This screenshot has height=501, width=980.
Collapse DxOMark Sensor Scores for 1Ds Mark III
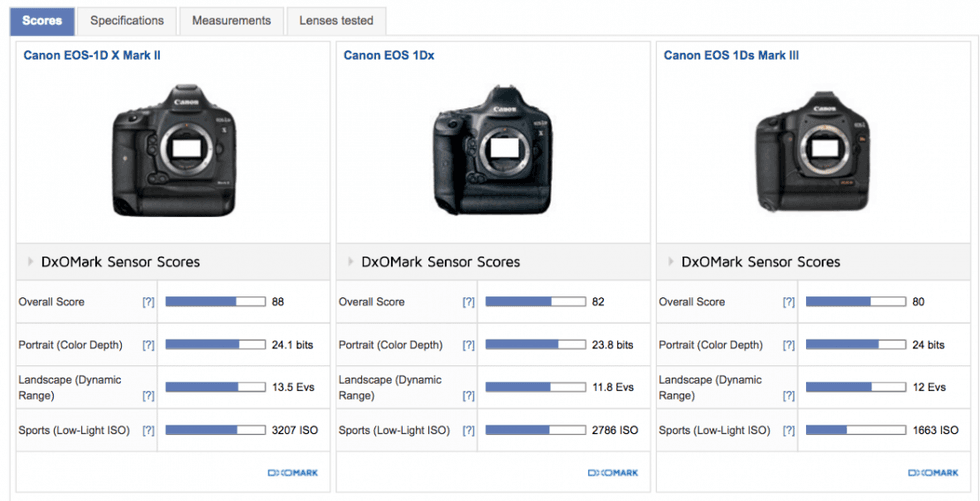[x=671, y=262]
